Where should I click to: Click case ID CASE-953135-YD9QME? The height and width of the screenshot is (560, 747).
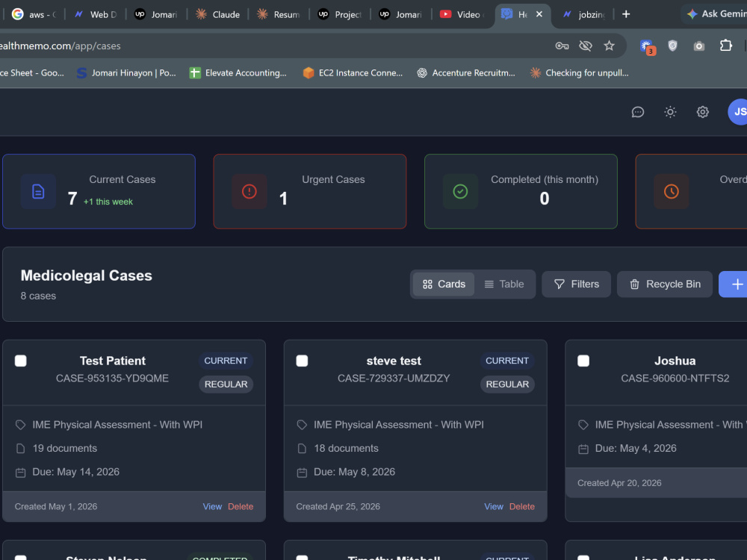point(113,378)
